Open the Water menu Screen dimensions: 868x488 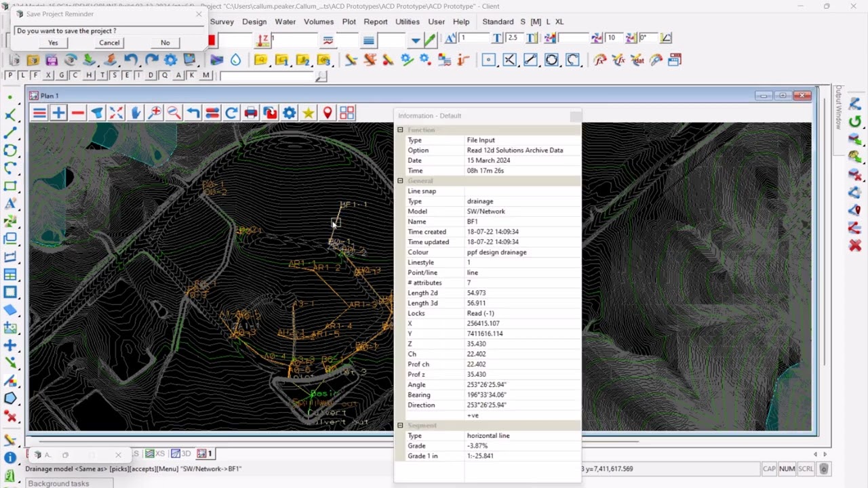(x=285, y=22)
